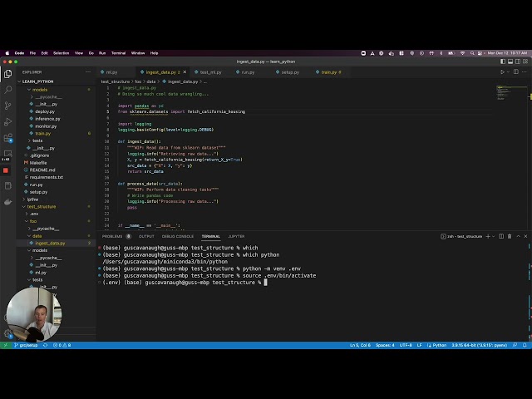532x399 pixels.
Task: Open the Remote Explorer view
Action: (x=7, y=154)
